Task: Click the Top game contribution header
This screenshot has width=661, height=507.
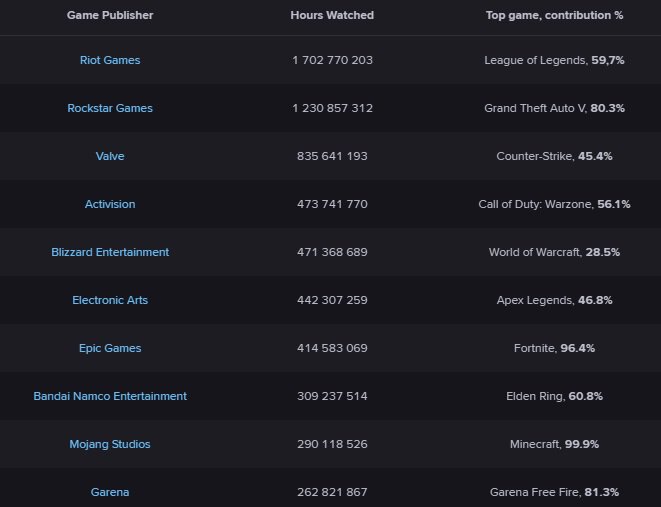Action: point(554,15)
